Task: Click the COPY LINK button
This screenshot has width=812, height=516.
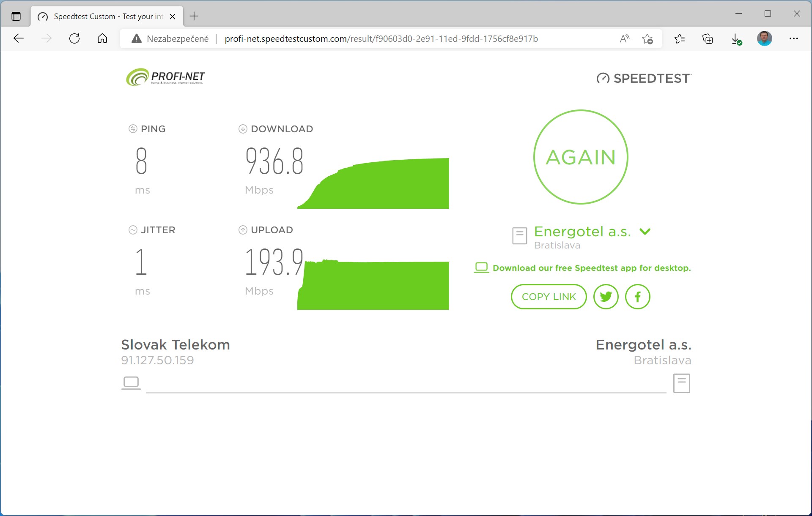Action: (549, 297)
